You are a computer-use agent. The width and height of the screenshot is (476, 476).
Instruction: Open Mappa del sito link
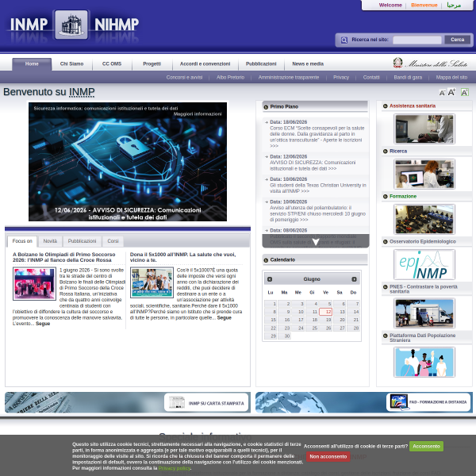[451, 78]
